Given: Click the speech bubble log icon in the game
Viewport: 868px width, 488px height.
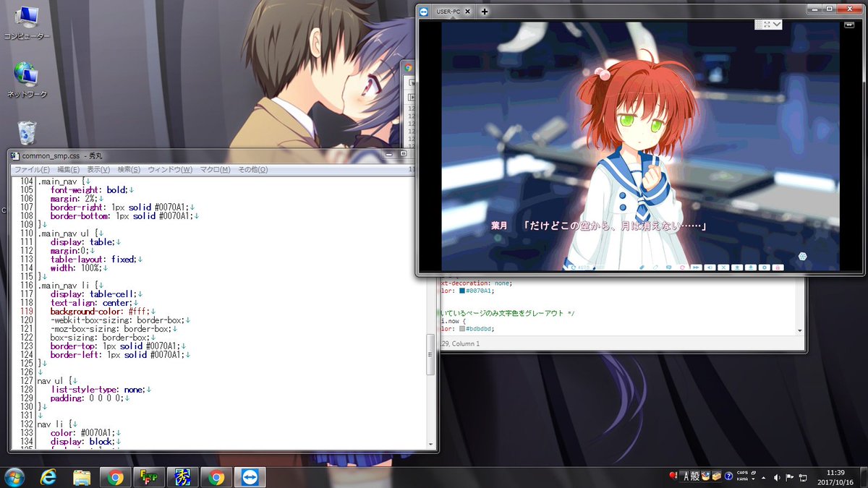Looking at the screenshot, I should click(x=668, y=267).
